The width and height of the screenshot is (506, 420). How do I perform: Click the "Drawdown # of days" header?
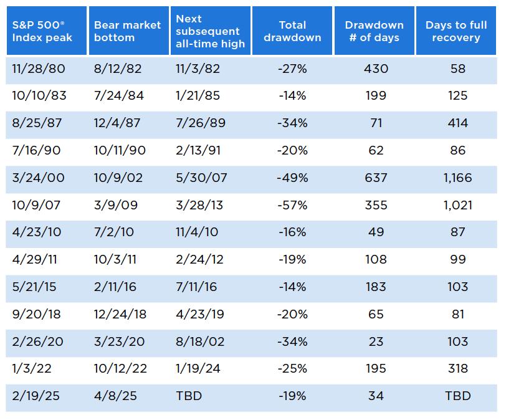[x=374, y=31]
